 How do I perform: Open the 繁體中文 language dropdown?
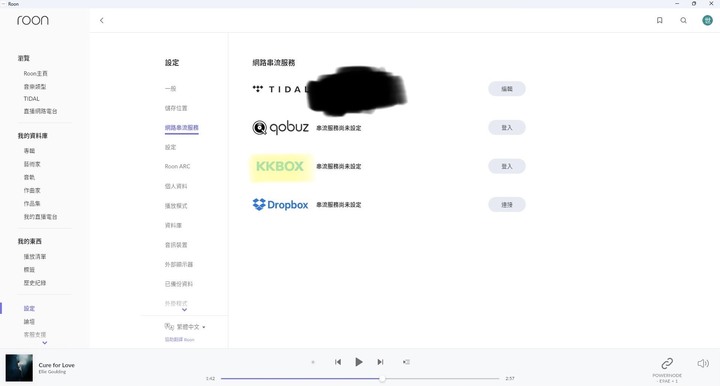click(191, 327)
